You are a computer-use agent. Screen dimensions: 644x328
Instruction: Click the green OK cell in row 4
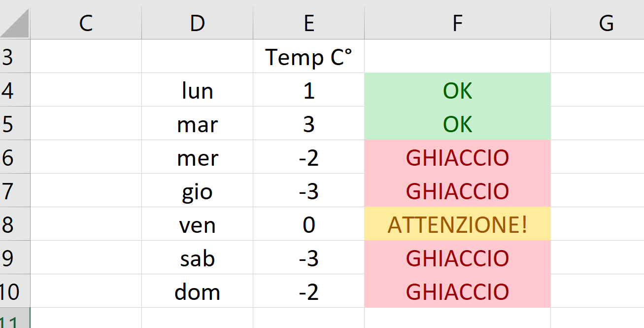(457, 90)
